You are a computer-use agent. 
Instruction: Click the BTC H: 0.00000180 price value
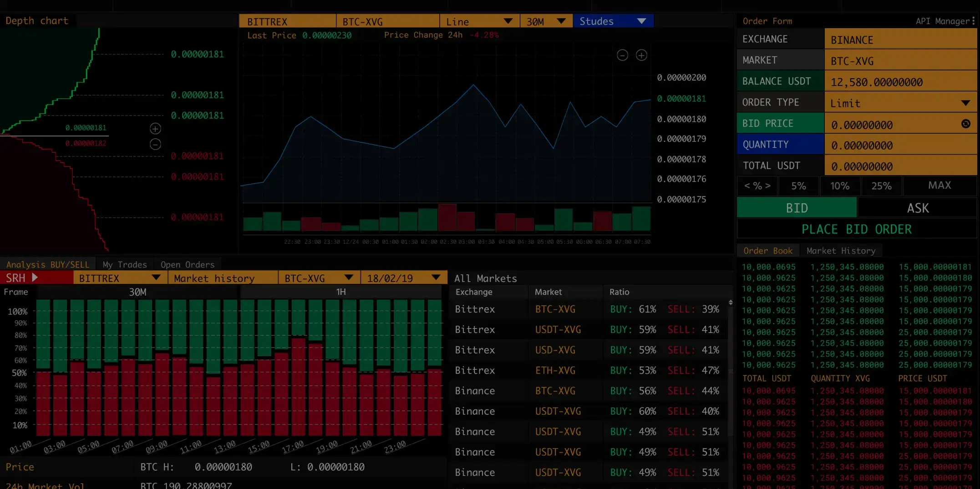pos(223,467)
